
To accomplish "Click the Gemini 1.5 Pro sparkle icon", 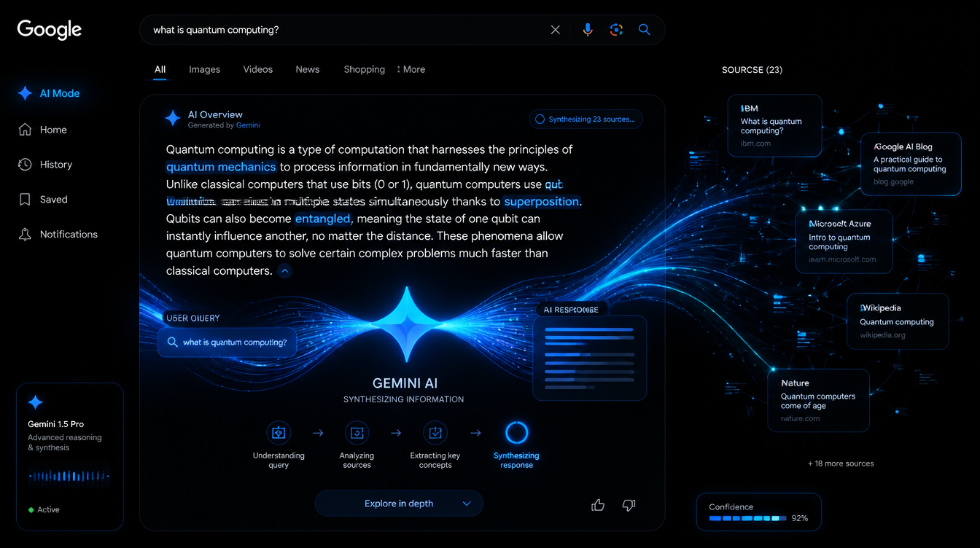I will pos(35,402).
